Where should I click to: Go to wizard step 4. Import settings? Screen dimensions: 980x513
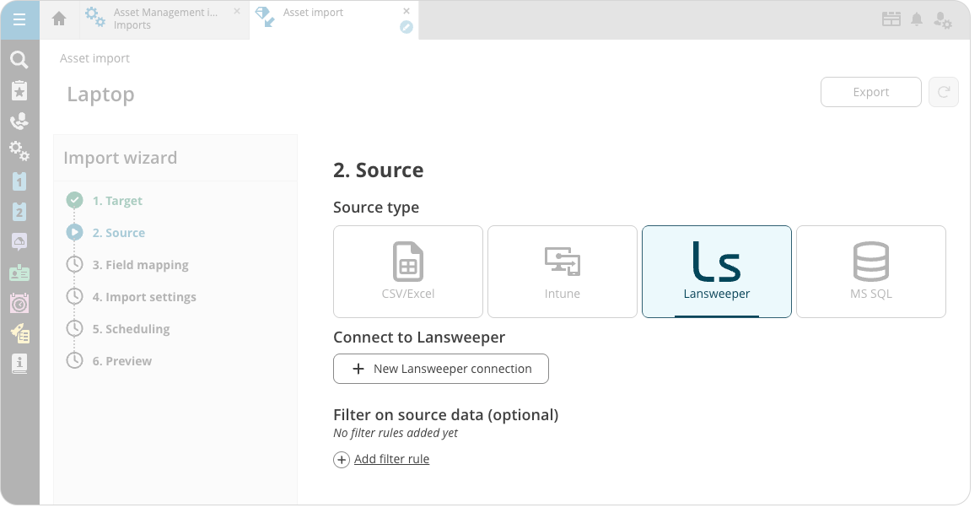(143, 296)
